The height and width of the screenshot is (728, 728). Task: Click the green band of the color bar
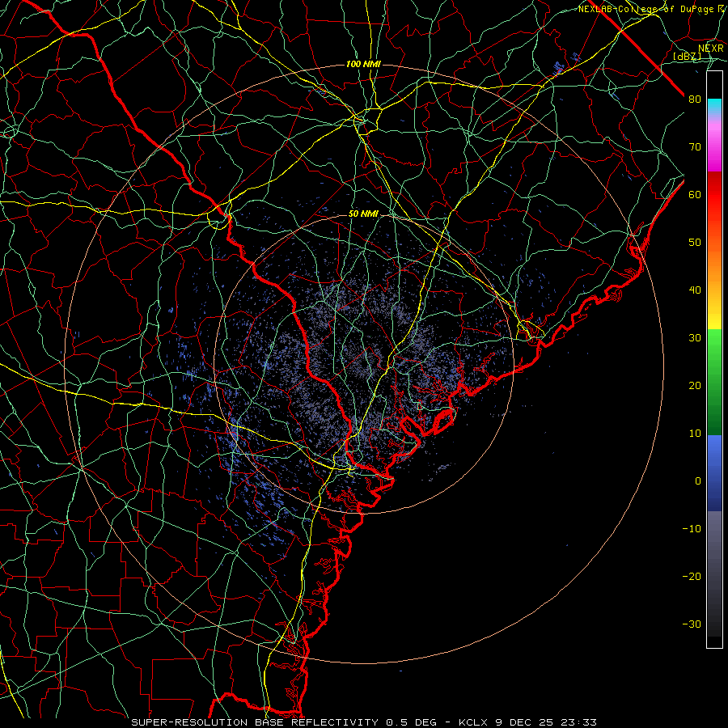714,383
